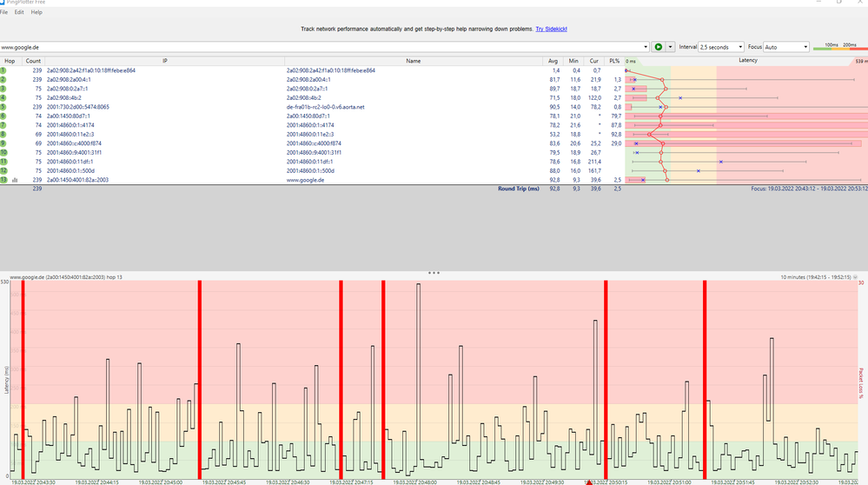This screenshot has width=868, height=485.
Task: Select the hop 9 green circle icon
Action: click(3, 143)
